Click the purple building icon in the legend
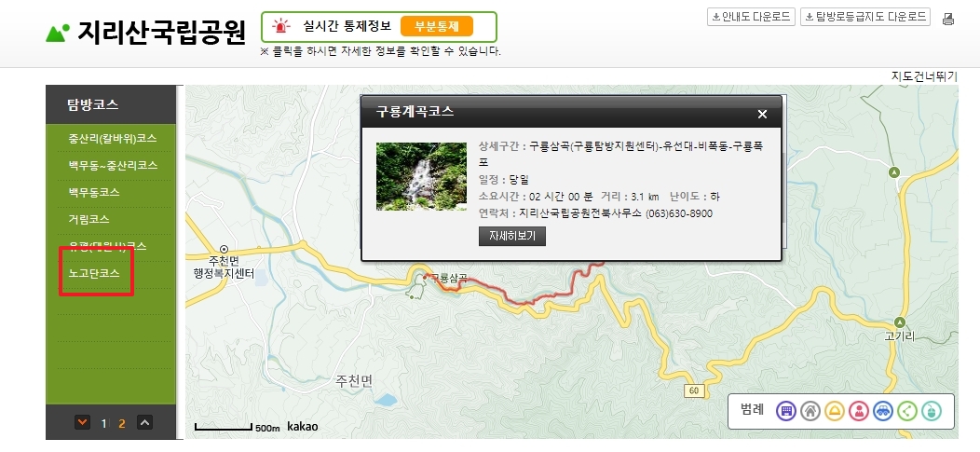Image resolution: width=980 pixels, height=452 pixels. (x=786, y=411)
